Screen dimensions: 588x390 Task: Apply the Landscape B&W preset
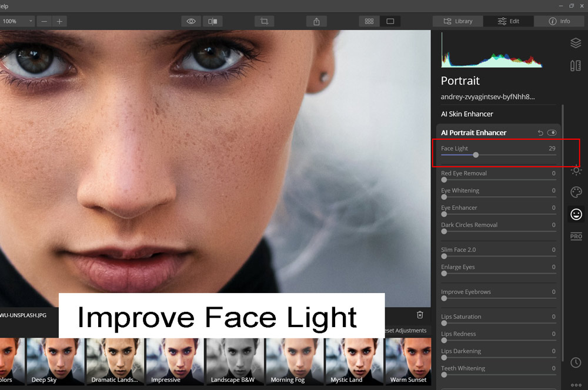pyautogui.click(x=235, y=362)
